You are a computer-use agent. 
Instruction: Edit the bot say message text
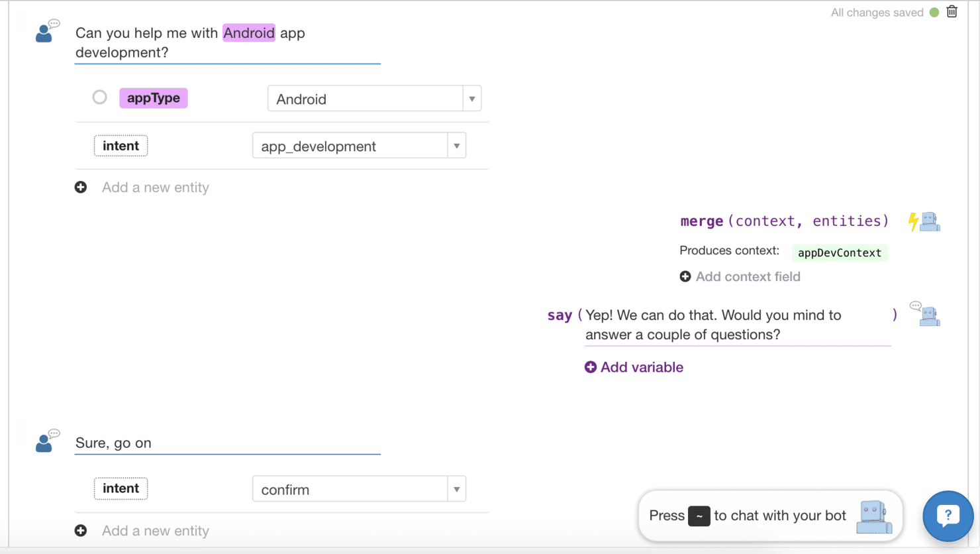[x=712, y=325]
